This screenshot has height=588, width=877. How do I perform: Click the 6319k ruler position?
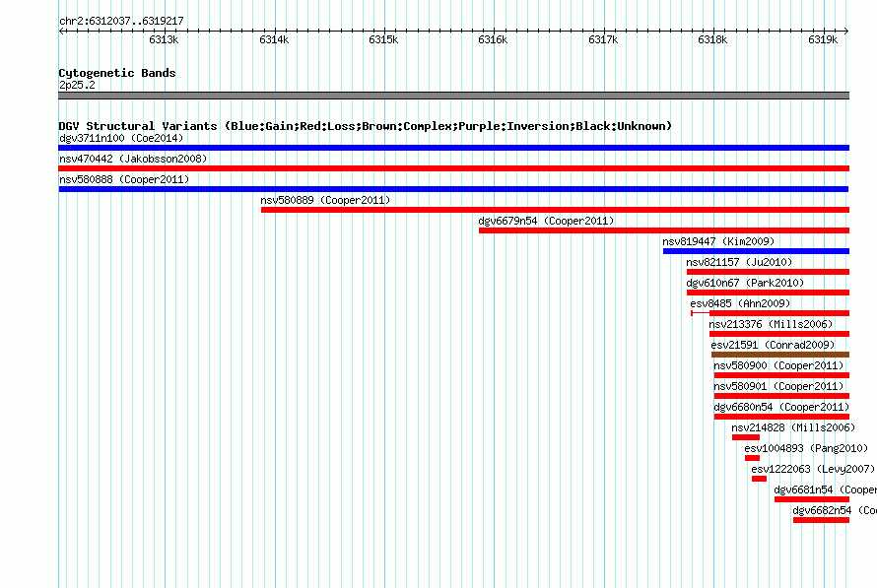coord(824,39)
